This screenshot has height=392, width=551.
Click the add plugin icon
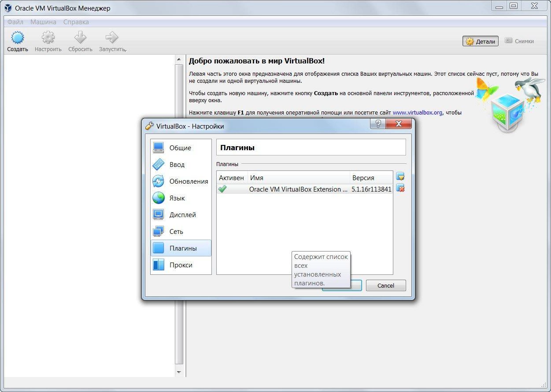(400, 176)
